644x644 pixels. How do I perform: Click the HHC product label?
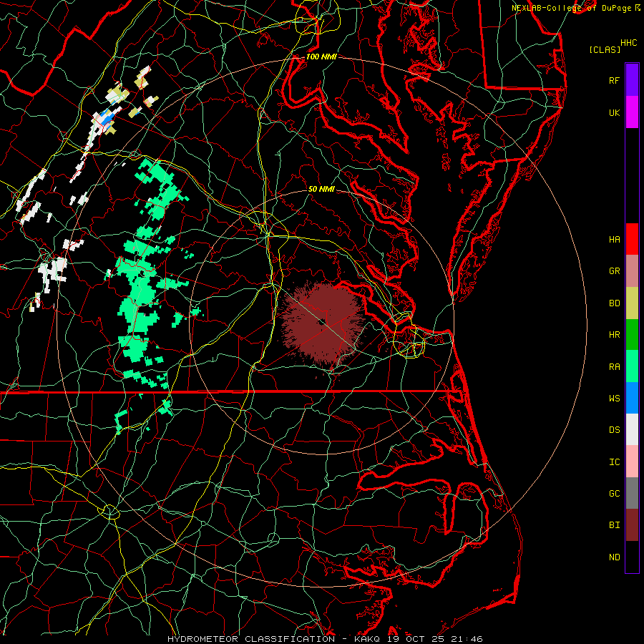point(628,43)
